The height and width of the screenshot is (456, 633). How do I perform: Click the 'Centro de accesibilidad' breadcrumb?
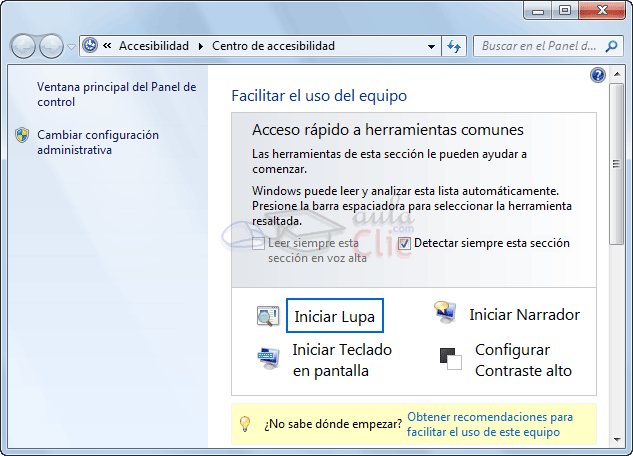275,46
